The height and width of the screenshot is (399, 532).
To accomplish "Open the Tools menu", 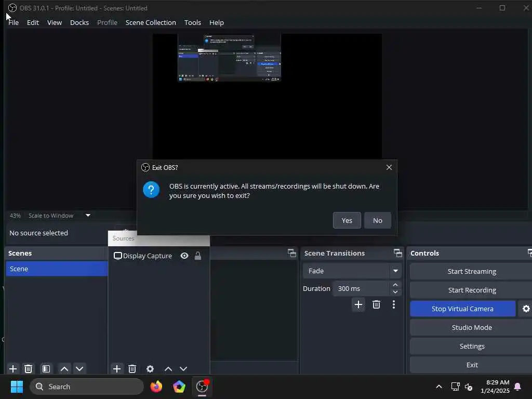I will click(x=192, y=22).
